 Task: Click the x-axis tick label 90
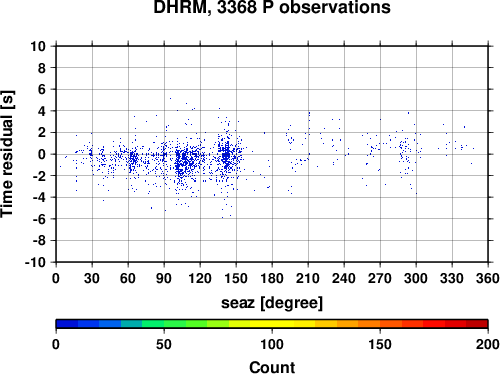(164, 278)
